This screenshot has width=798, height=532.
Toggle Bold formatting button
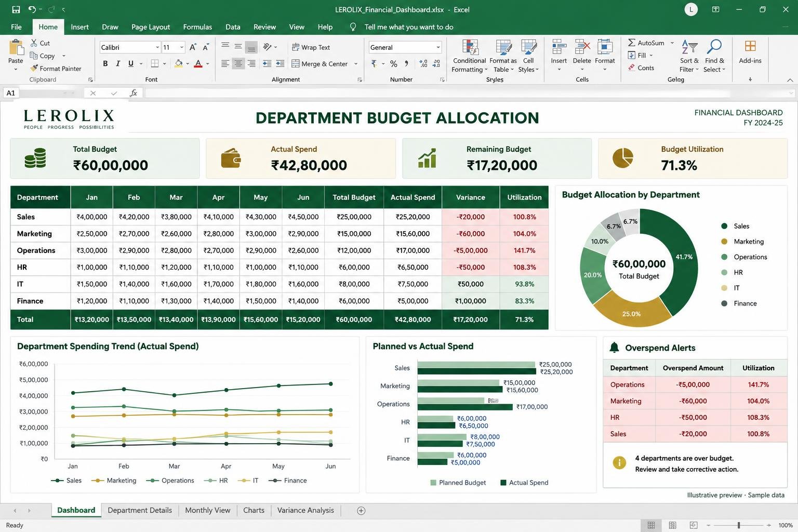click(105, 63)
